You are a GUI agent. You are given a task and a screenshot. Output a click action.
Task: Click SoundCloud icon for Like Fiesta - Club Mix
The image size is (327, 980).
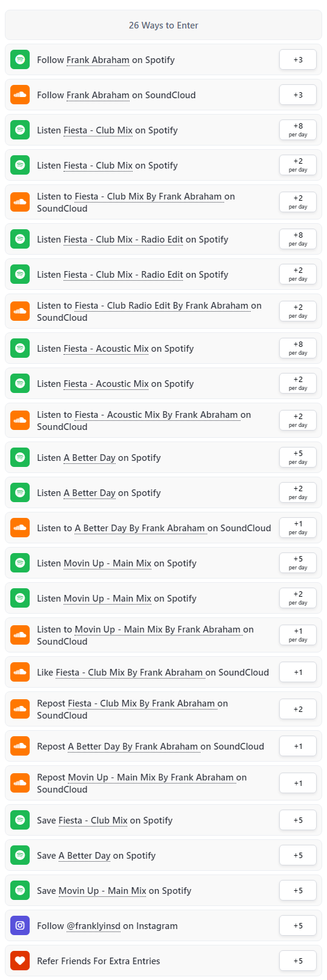pyautogui.click(x=20, y=672)
